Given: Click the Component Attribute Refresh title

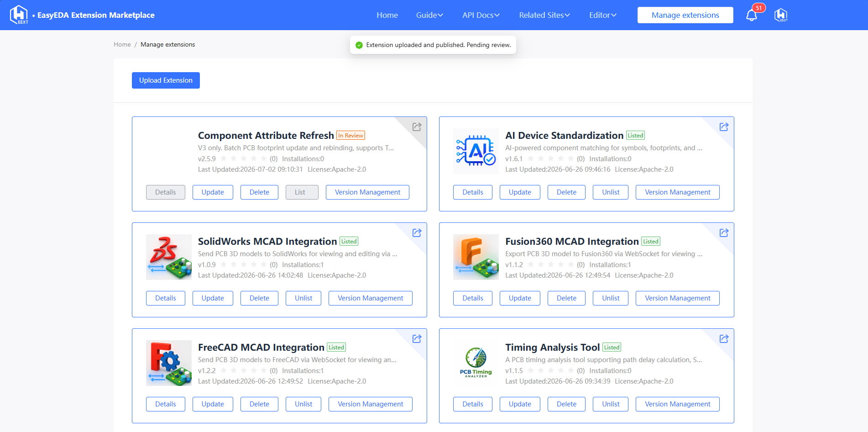Looking at the screenshot, I should click(x=266, y=136).
